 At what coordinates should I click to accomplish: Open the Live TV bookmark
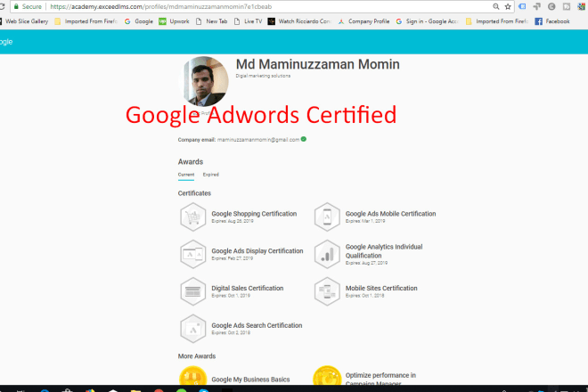pyautogui.click(x=248, y=21)
